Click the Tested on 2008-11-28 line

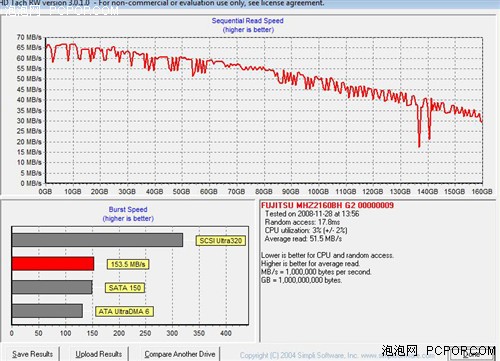click(x=312, y=214)
